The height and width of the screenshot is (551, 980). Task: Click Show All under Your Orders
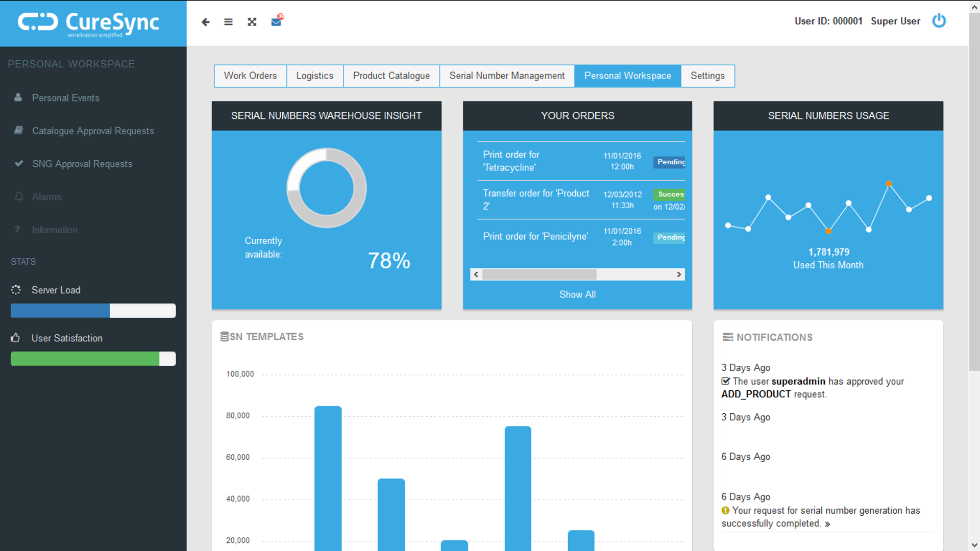tap(577, 294)
